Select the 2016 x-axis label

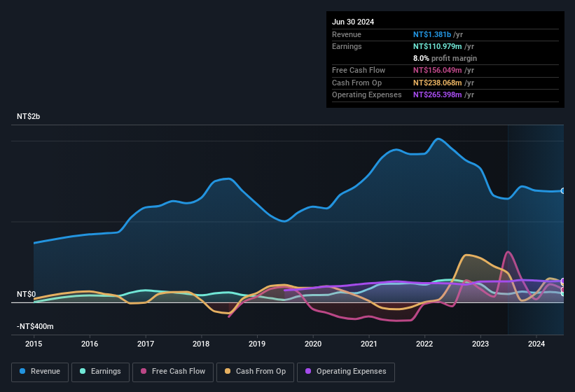[90, 344]
